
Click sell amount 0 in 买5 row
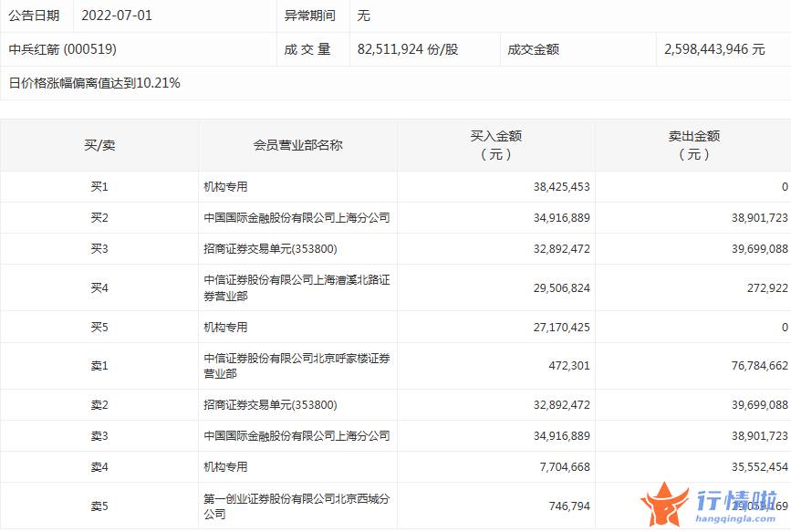point(785,327)
